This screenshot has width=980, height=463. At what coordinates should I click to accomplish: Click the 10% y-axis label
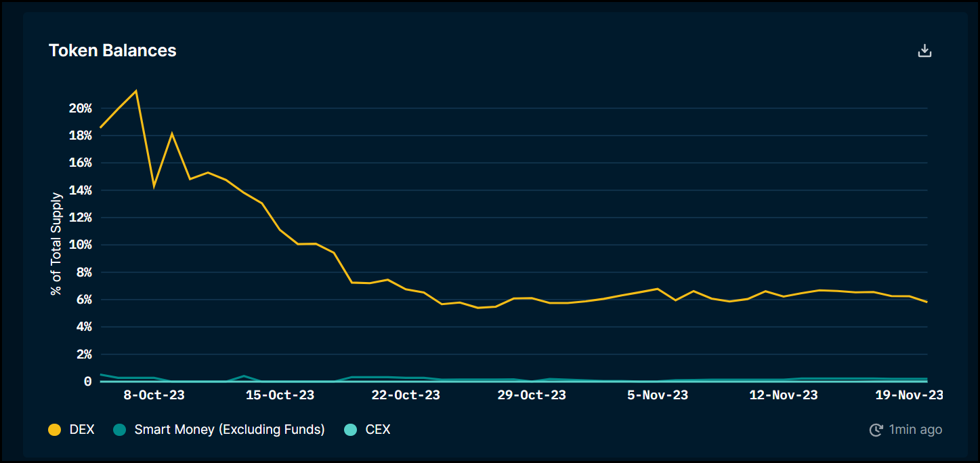pos(81,245)
